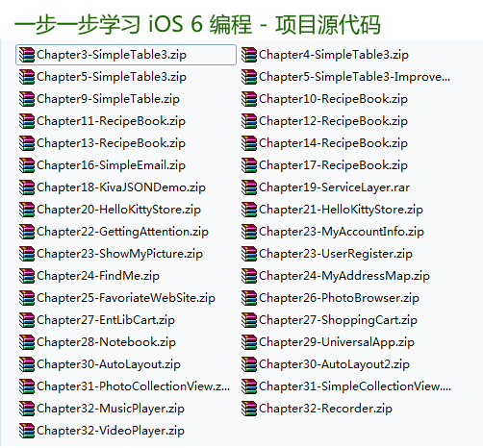Select the file name Chapter32-MusicPlayer.zip
The height and width of the screenshot is (448, 483).
(x=111, y=409)
